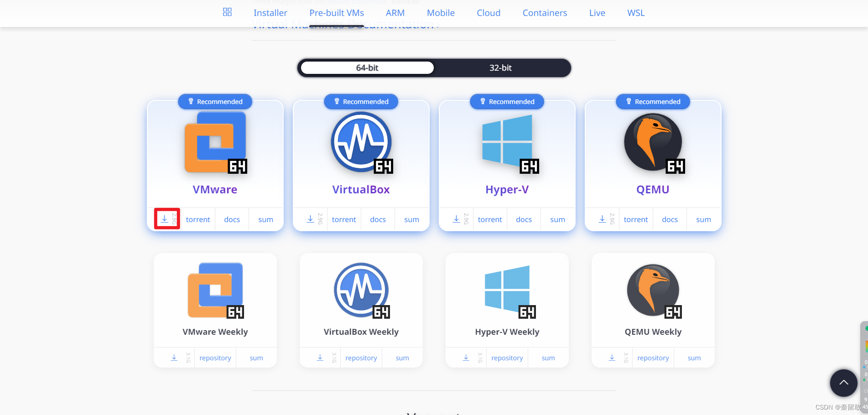Click the VMware title text
Viewport: 868px width, 415px height.
point(215,190)
